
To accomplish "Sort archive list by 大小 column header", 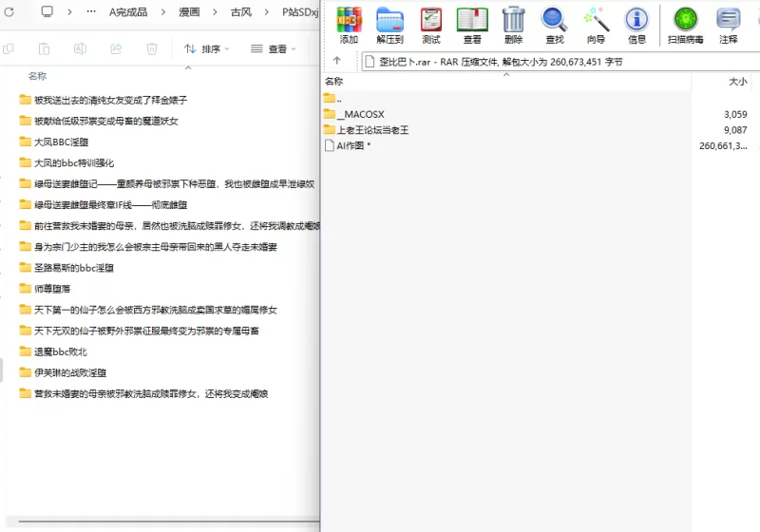I will point(736,82).
